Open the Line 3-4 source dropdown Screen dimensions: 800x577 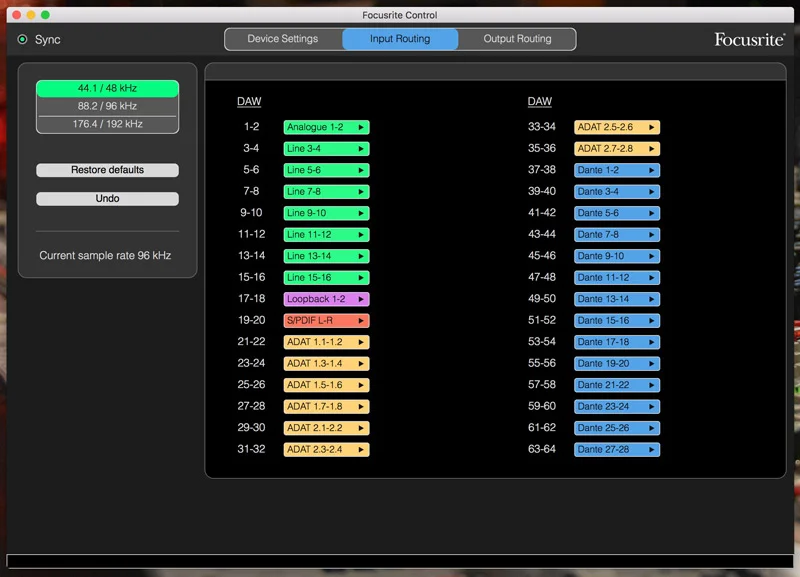coord(327,148)
